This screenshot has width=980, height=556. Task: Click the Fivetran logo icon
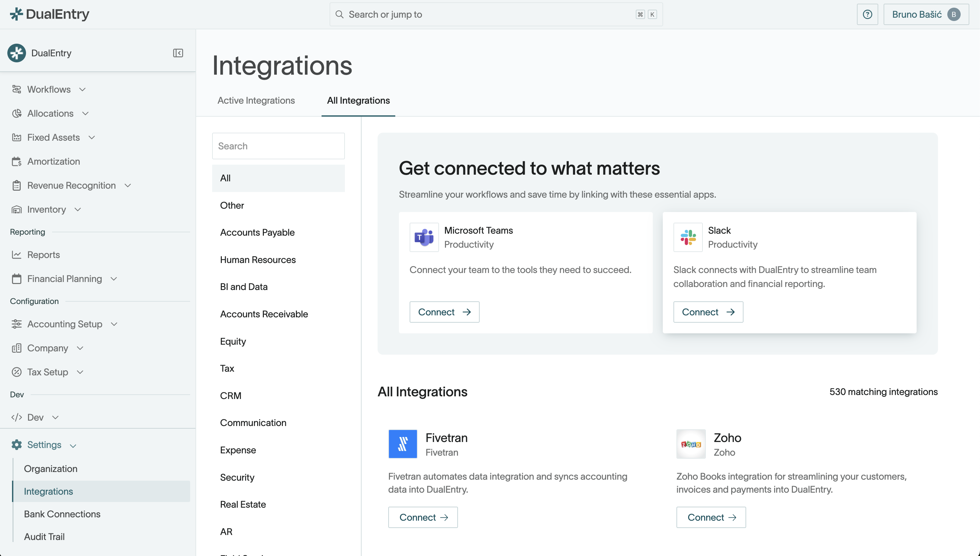click(x=403, y=444)
